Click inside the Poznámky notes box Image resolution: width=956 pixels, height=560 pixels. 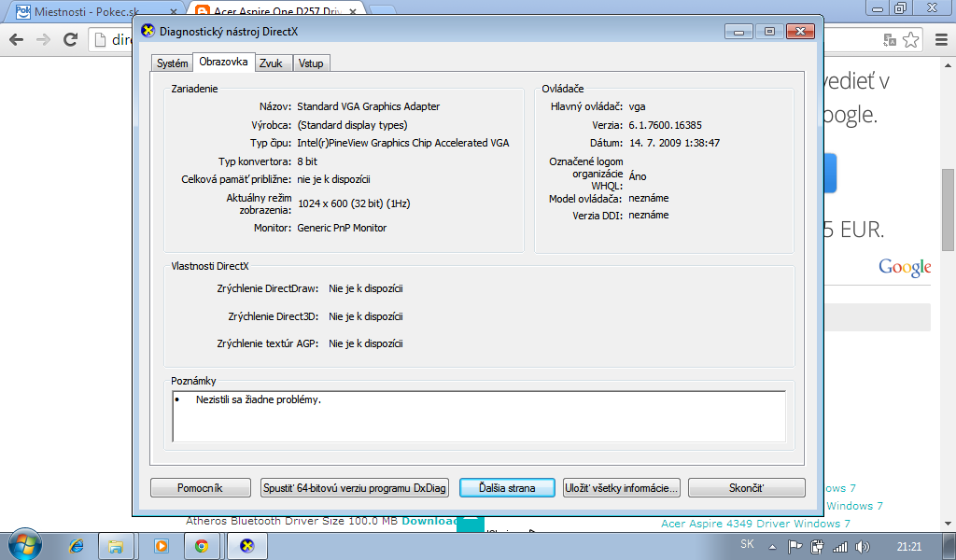coord(479,417)
